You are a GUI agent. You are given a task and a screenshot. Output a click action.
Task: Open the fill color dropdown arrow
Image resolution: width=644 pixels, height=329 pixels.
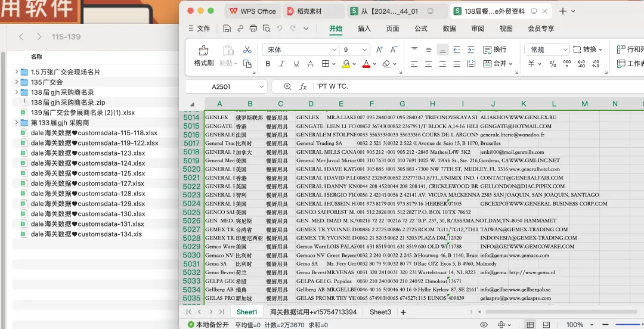point(354,64)
